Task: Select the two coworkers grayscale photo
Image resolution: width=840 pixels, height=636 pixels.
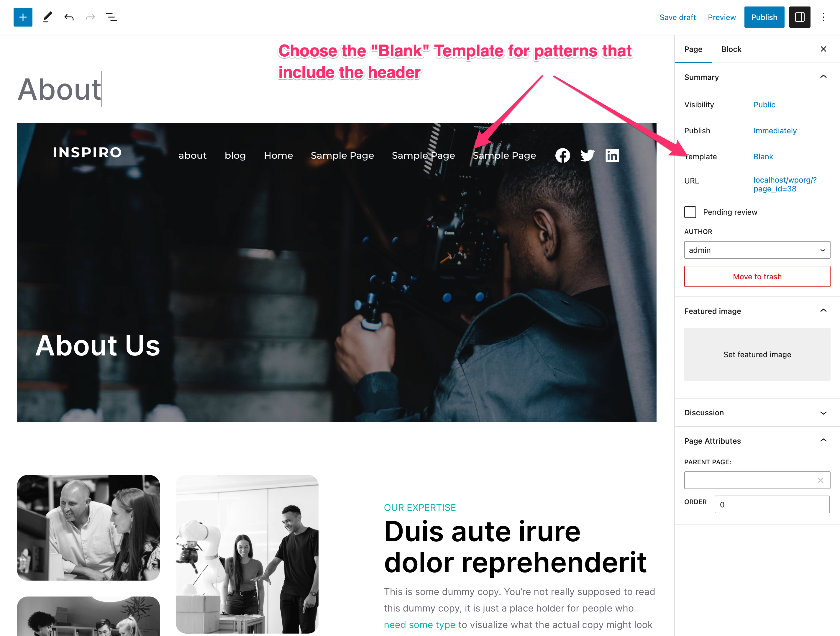Action: click(x=88, y=528)
